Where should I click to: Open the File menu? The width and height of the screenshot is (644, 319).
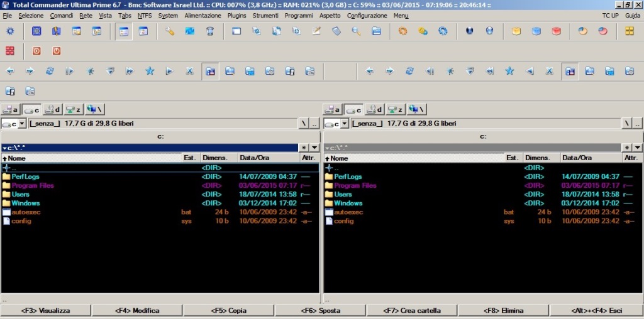tap(7, 16)
